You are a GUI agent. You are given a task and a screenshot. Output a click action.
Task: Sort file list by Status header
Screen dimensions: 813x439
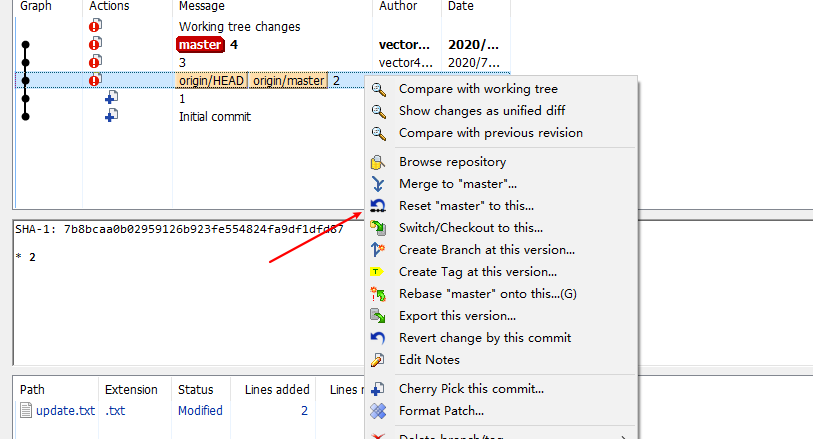(195, 390)
